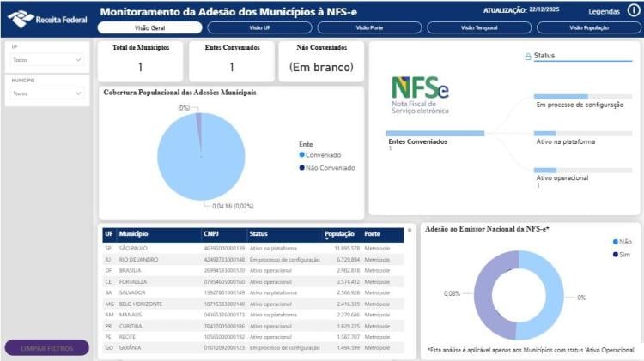Select the São Paulo table row
Screen dimensions: 644x361
pos(253,248)
